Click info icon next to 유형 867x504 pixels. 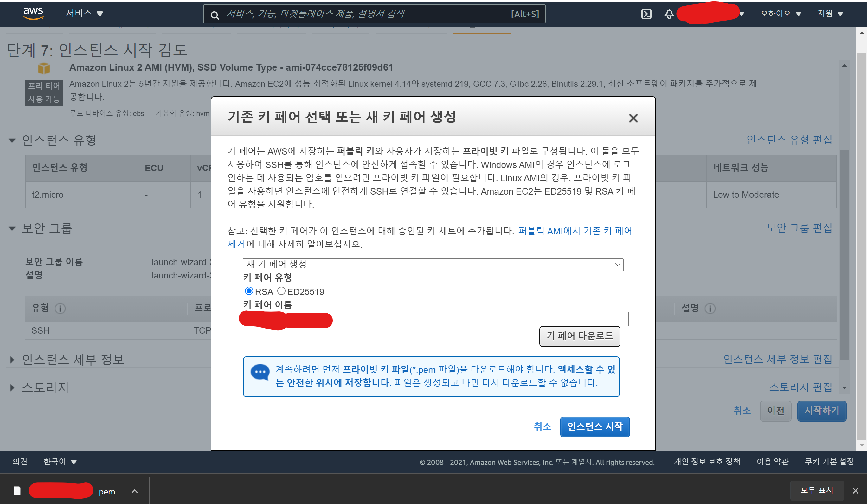click(x=60, y=308)
